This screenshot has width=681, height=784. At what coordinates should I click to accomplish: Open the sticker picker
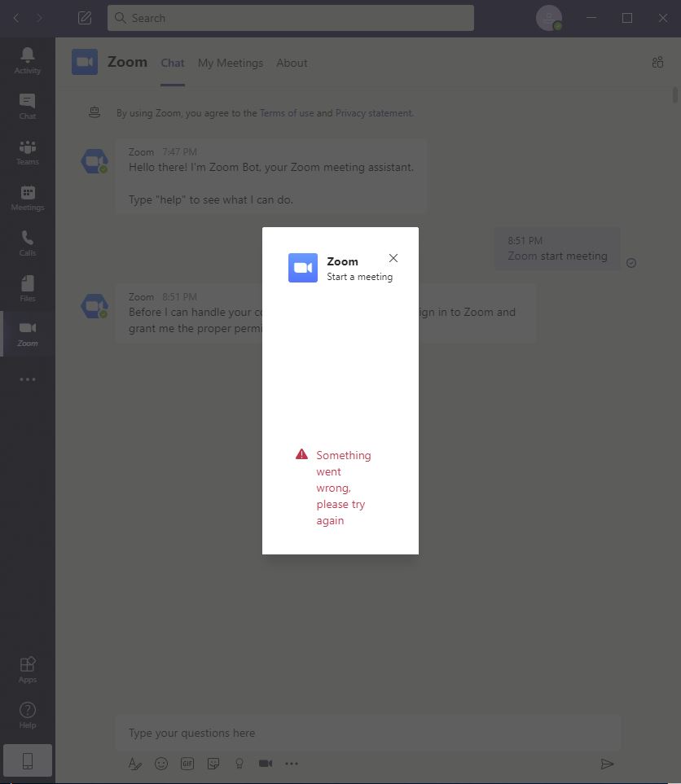213,764
